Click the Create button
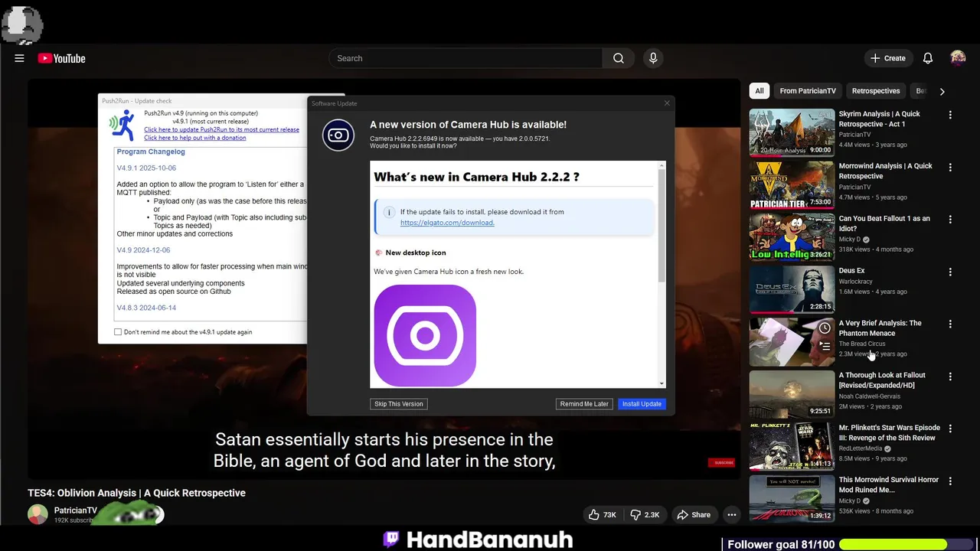The width and height of the screenshot is (980, 551). pyautogui.click(x=888, y=58)
